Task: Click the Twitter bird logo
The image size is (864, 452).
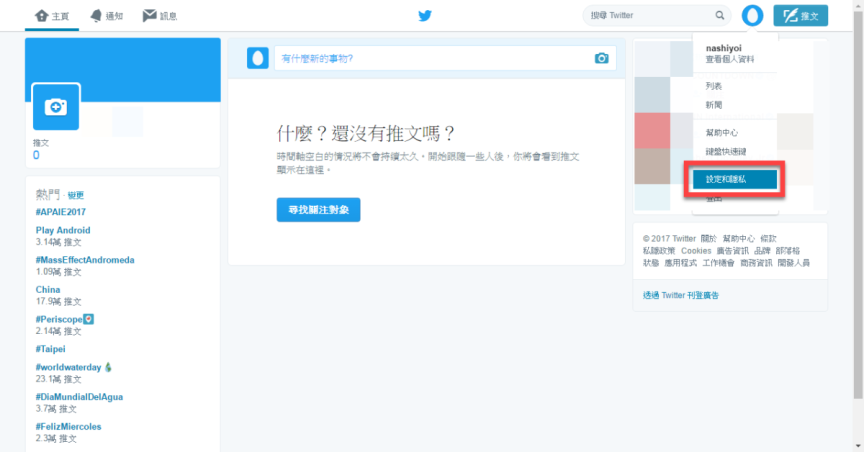Action: click(x=425, y=15)
